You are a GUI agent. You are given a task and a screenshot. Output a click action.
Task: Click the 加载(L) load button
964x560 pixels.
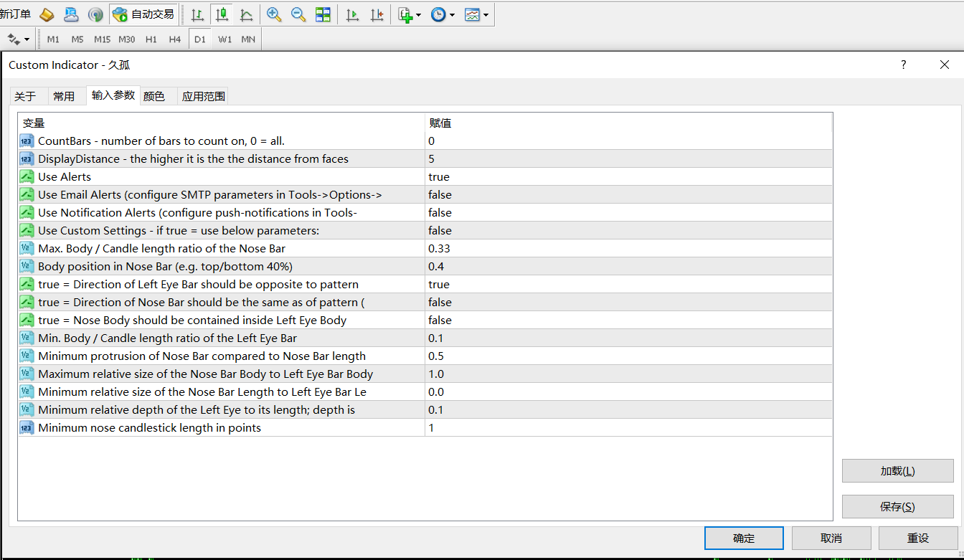898,471
